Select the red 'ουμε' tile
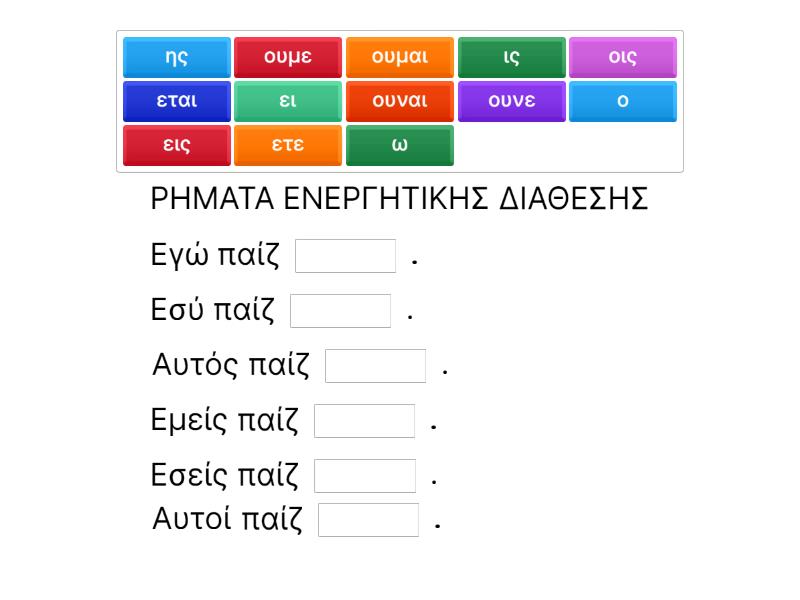Image resolution: width=800 pixels, height=600 pixels. tap(288, 57)
